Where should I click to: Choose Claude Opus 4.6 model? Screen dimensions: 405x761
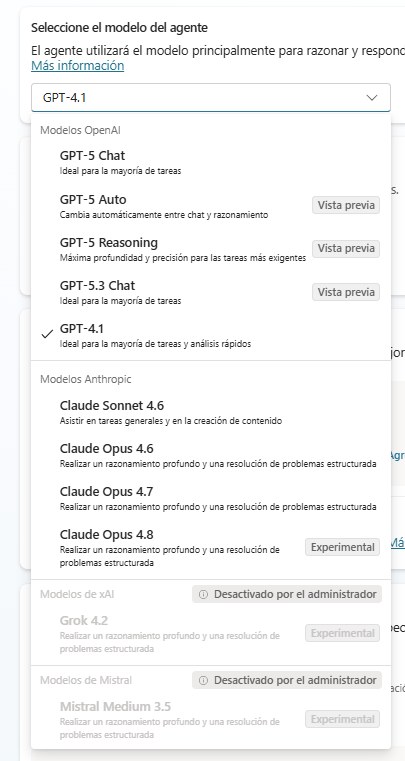[x=211, y=455]
